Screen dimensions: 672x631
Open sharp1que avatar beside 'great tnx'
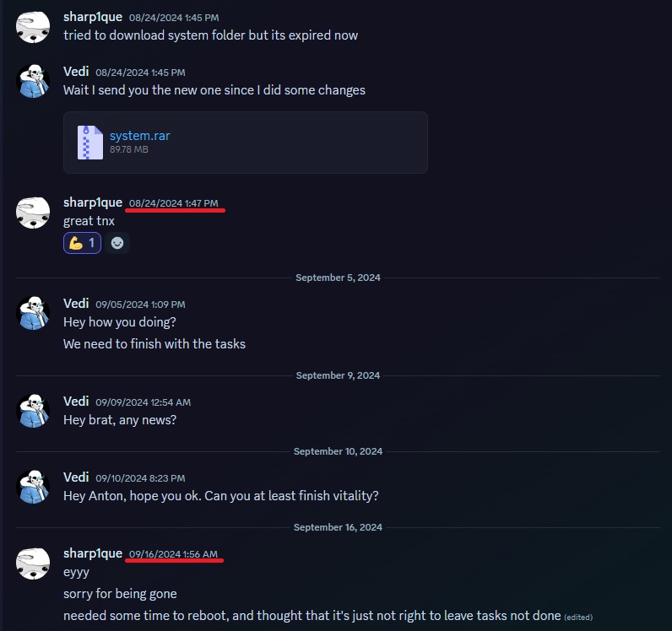33,213
